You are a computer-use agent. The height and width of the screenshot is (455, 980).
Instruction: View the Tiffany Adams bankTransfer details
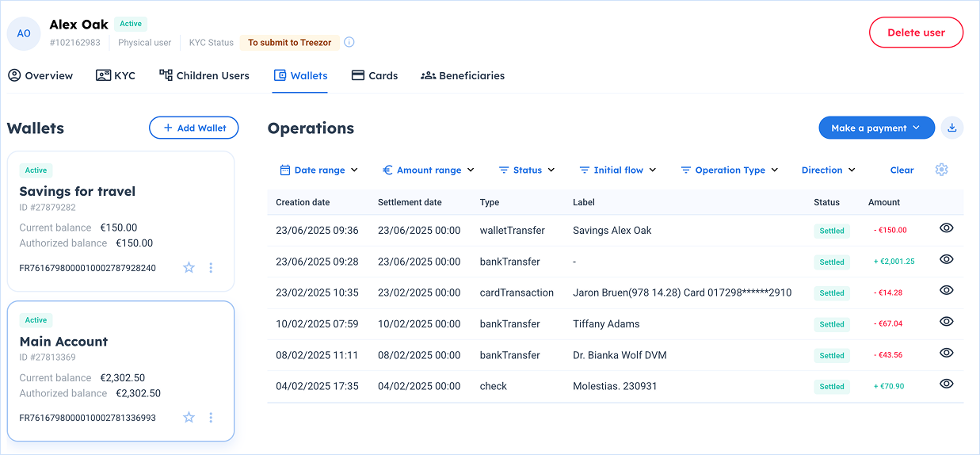pyautogui.click(x=946, y=322)
